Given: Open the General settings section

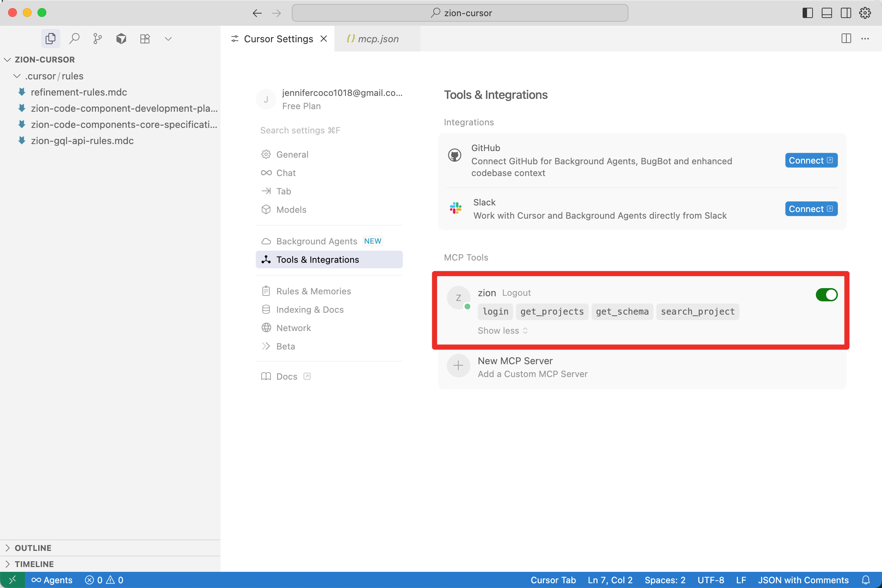Looking at the screenshot, I should [x=329, y=154].
